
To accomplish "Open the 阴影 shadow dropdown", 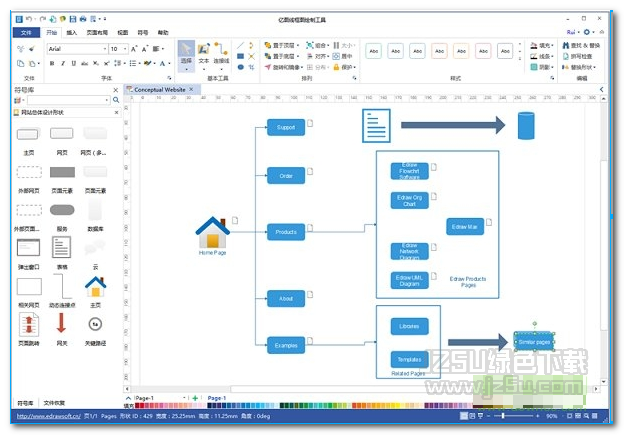I will [542, 67].
